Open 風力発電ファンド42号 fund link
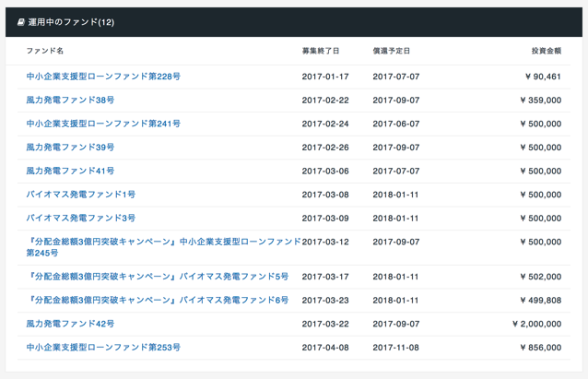 [70, 325]
